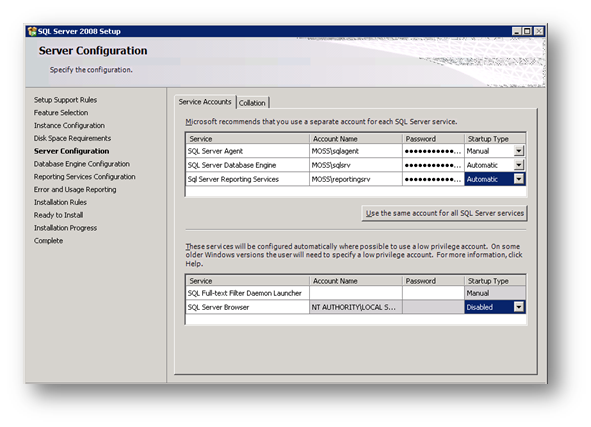Go to the Installation Rules step

pyautogui.click(x=60, y=202)
